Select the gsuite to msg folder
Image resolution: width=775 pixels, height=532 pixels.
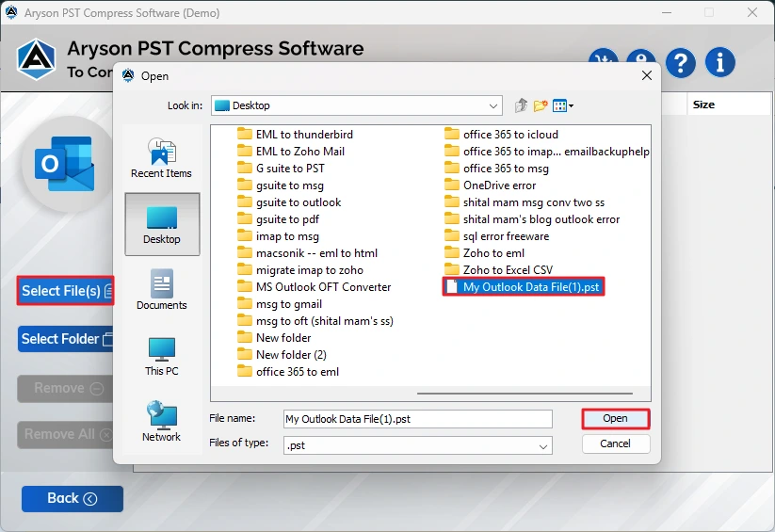coord(281,185)
